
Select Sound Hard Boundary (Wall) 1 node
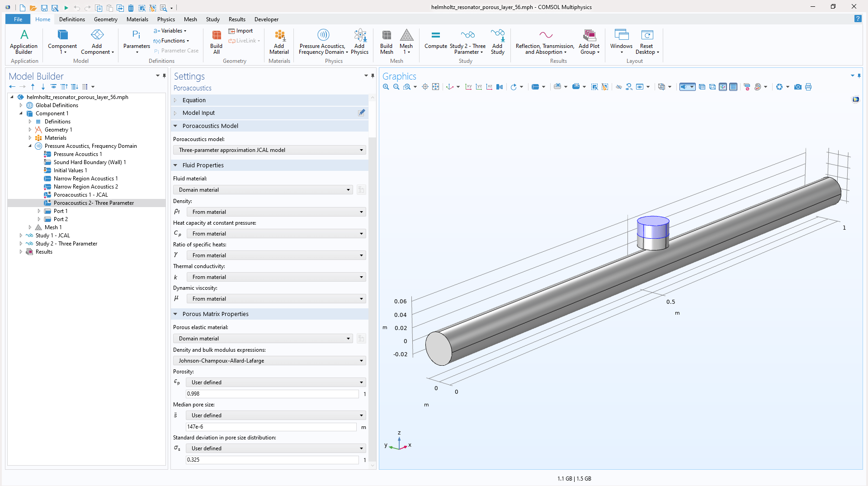pos(90,162)
